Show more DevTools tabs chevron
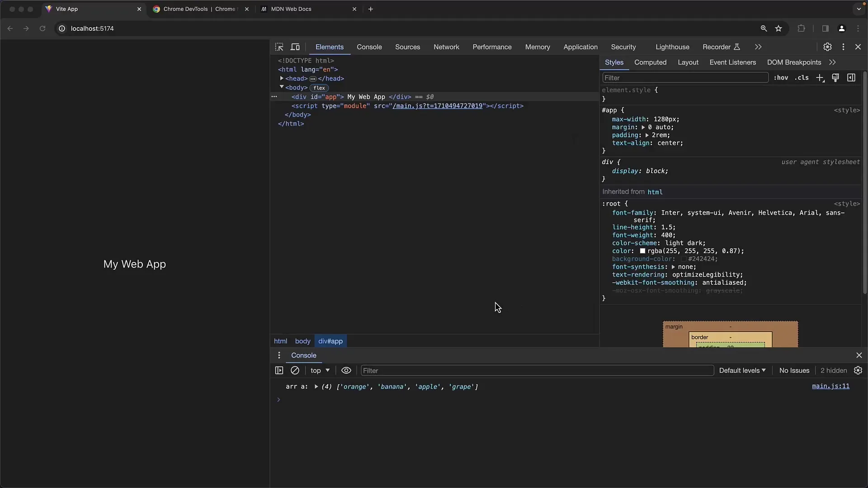The image size is (868, 488). click(x=758, y=47)
